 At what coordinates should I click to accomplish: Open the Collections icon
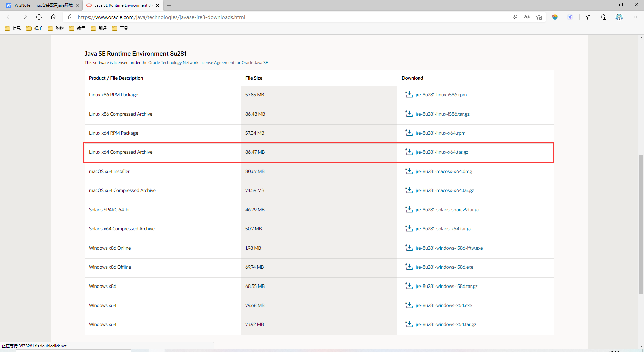coord(604,17)
